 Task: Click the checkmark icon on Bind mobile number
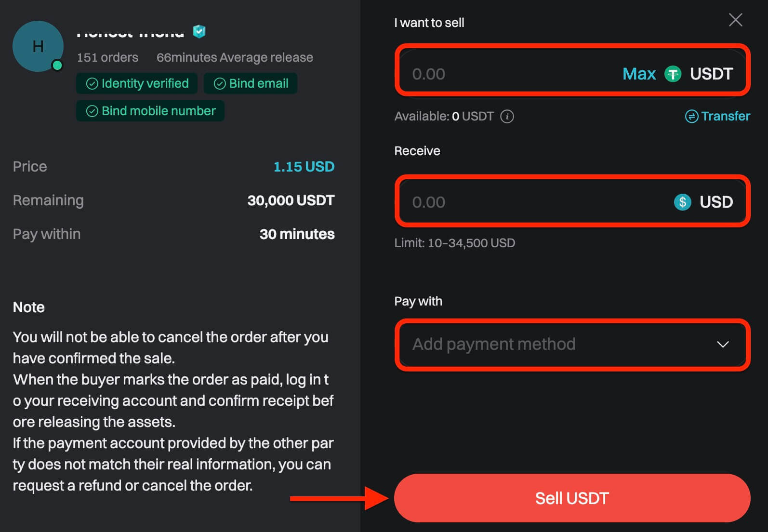[x=92, y=111]
